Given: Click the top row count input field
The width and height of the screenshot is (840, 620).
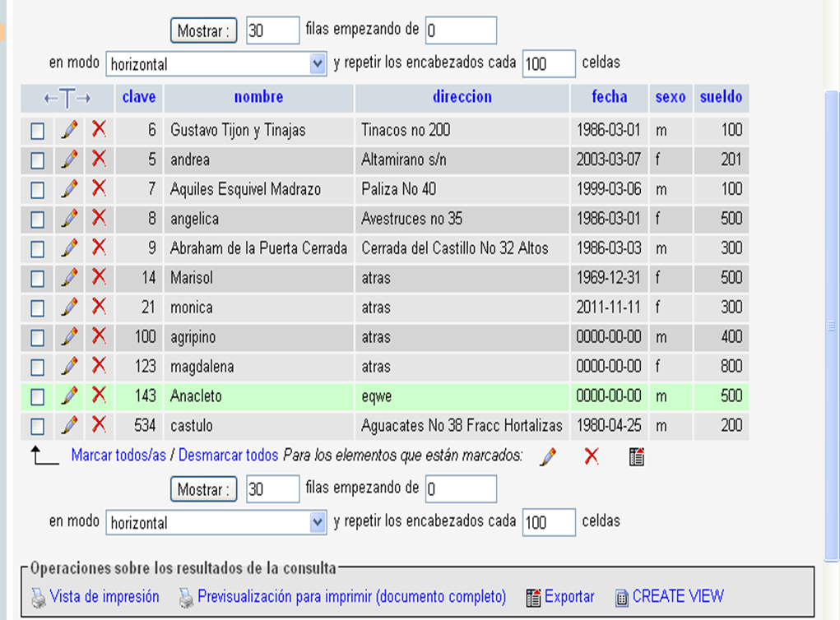Looking at the screenshot, I should click(x=272, y=31).
